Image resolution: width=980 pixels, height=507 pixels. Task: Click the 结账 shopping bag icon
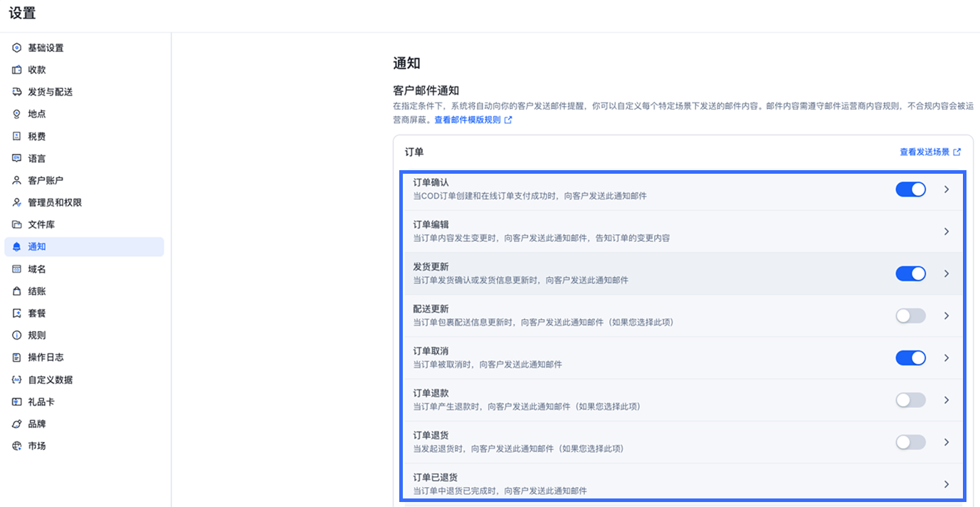(16, 291)
